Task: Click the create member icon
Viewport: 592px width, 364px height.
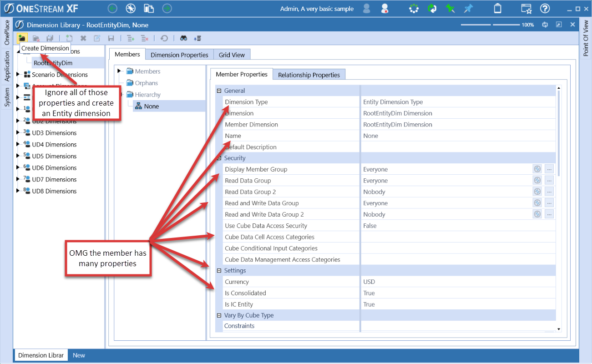Action: coord(69,39)
